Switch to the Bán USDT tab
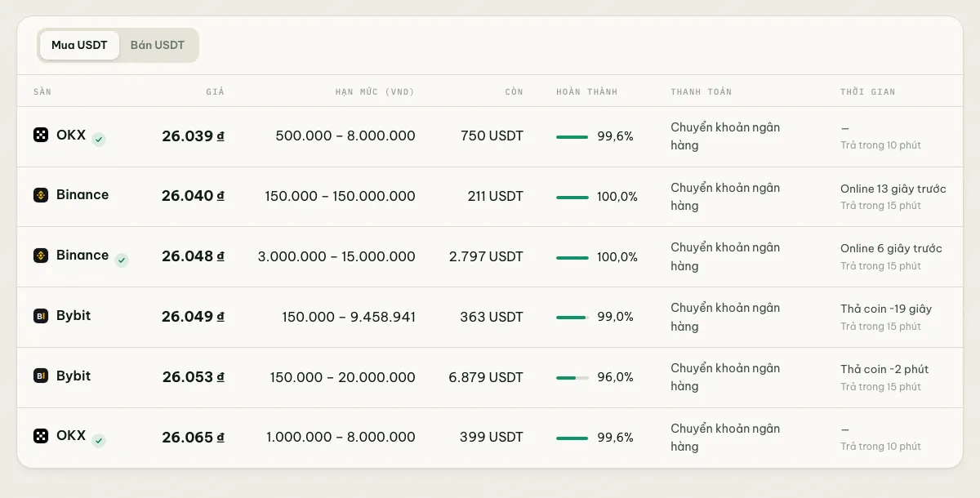The image size is (980, 498). pos(158,46)
